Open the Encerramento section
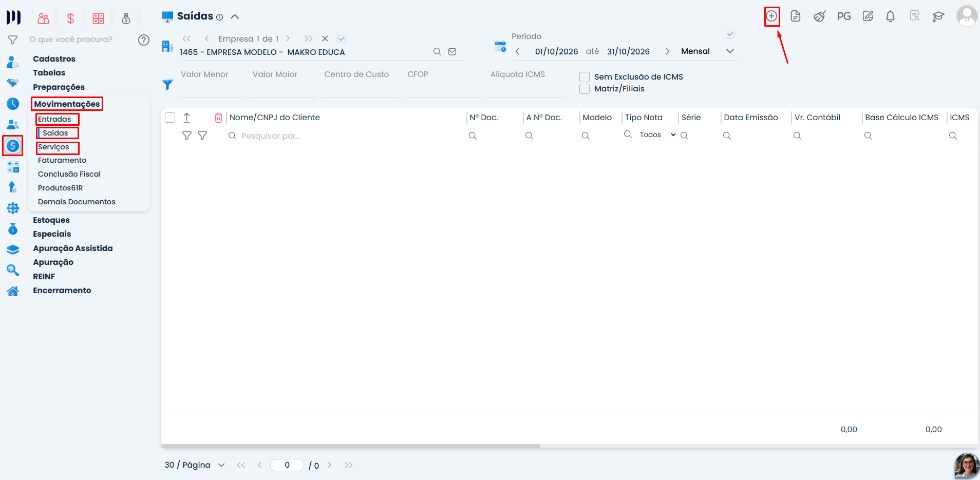 coord(62,290)
